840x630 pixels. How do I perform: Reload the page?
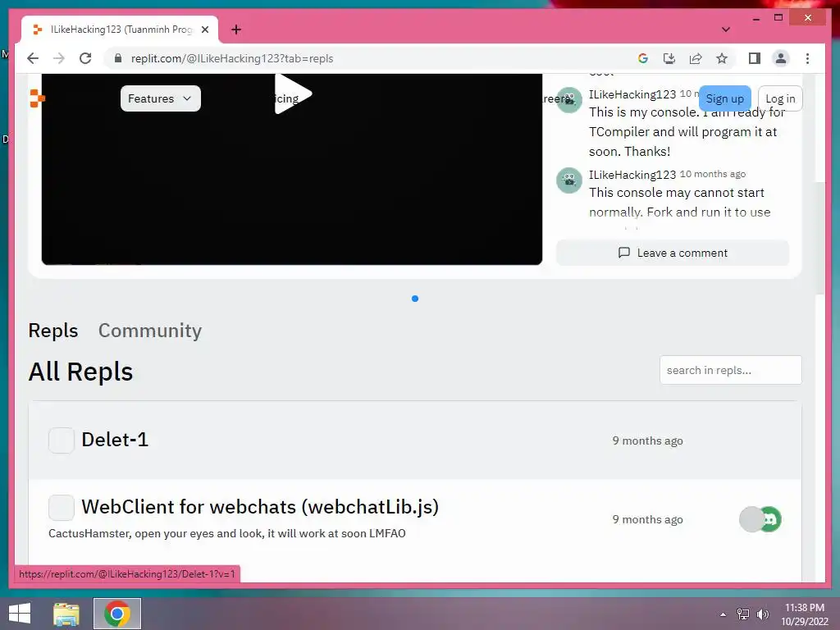pos(85,58)
